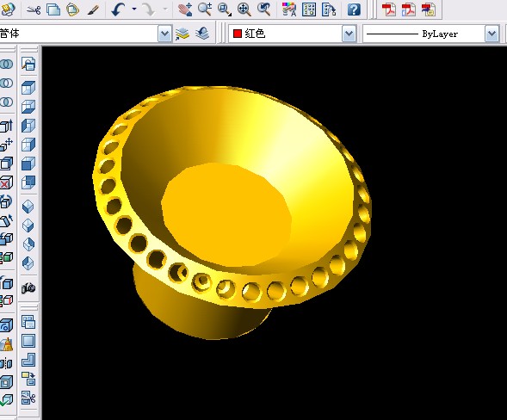The width and height of the screenshot is (507, 420).
Task: Expand the layer list dropdown showing 管体
Action: click(x=164, y=34)
